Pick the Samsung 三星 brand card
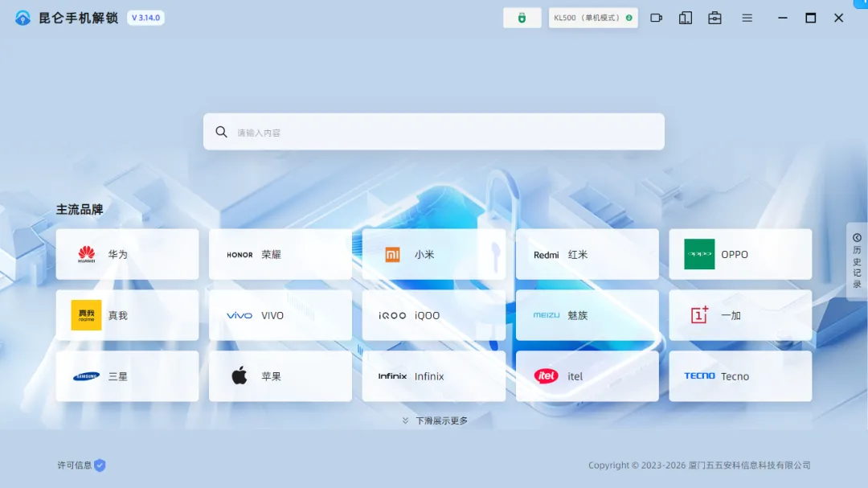868x488 pixels. click(127, 376)
